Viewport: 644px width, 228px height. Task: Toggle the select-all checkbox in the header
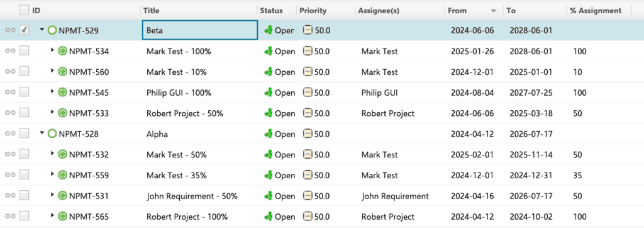[25, 10]
